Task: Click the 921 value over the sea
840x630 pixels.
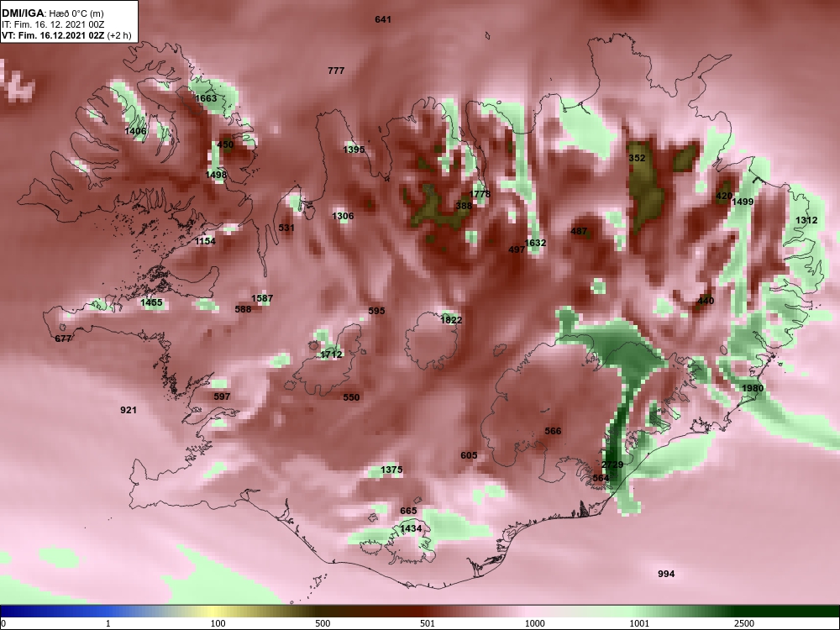Action: 128,411
